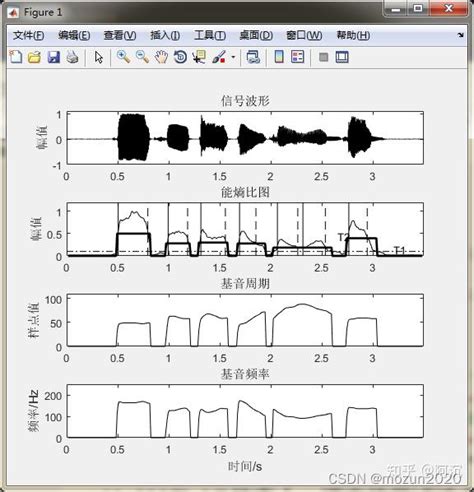474x492 pixels.
Task: Click the 基音周期 plot title
Action: pos(245,284)
